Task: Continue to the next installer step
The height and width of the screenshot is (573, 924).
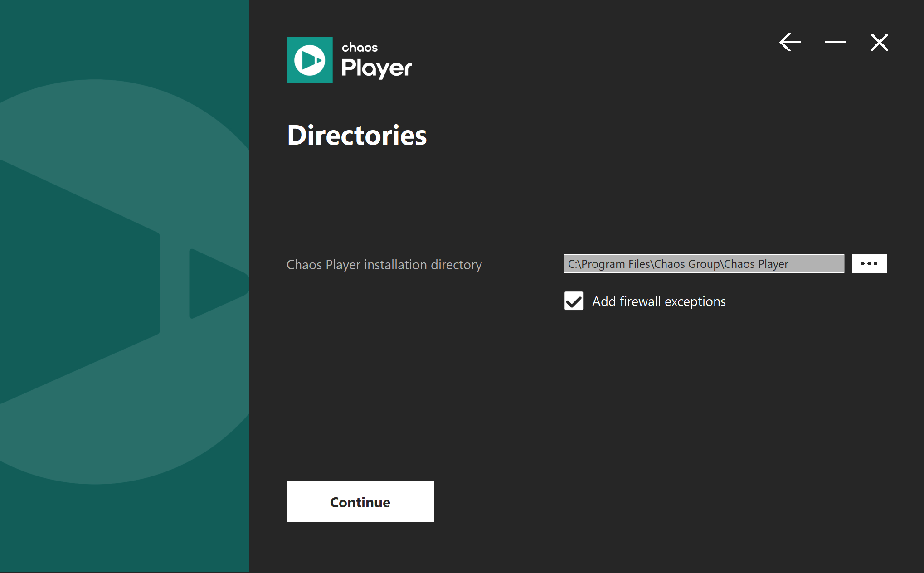Action: pyautogui.click(x=360, y=501)
